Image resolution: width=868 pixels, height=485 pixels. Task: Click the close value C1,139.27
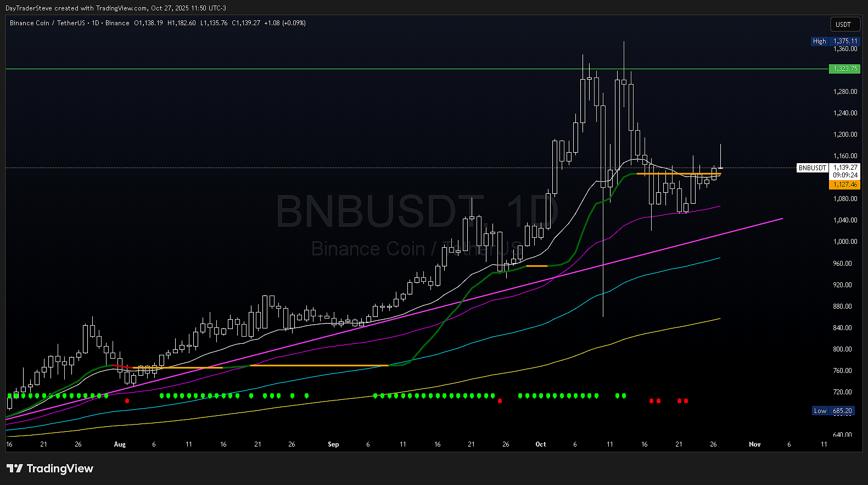coord(246,23)
